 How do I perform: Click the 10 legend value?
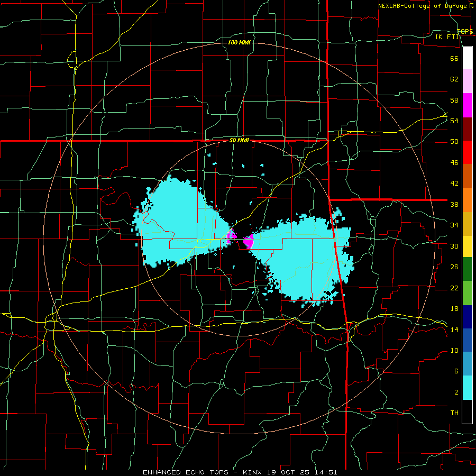(454, 350)
